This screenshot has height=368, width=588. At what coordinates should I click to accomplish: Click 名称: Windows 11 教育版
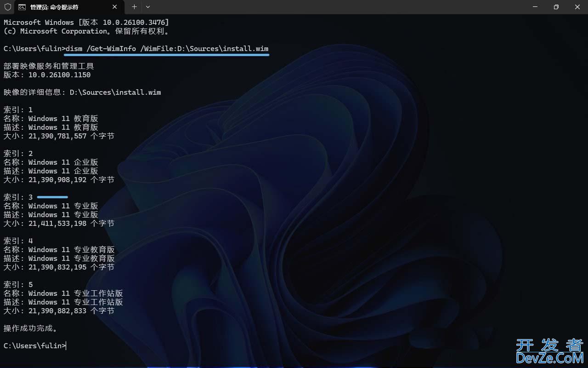[x=51, y=119]
